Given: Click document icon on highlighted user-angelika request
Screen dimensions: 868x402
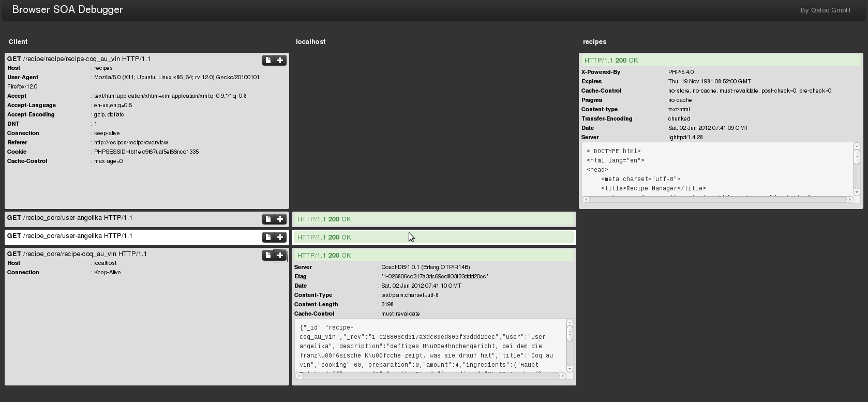Looking at the screenshot, I should (268, 237).
